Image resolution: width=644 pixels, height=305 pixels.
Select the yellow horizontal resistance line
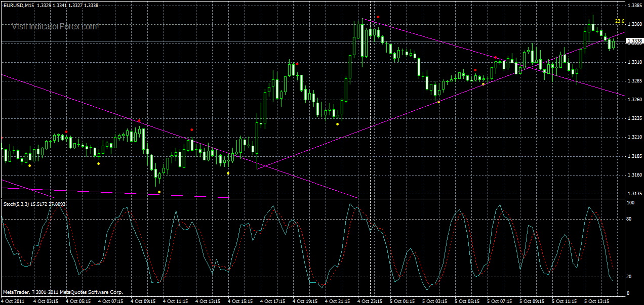click(203, 23)
